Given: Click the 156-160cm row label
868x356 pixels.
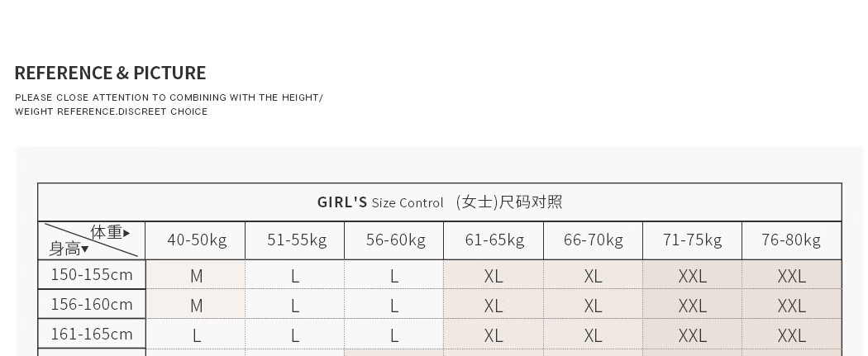Looking at the screenshot, I should pyautogui.click(x=92, y=304).
